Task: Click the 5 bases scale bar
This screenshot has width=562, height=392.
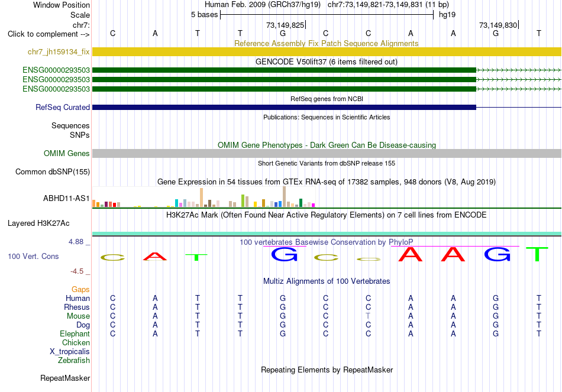Action: (x=327, y=15)
